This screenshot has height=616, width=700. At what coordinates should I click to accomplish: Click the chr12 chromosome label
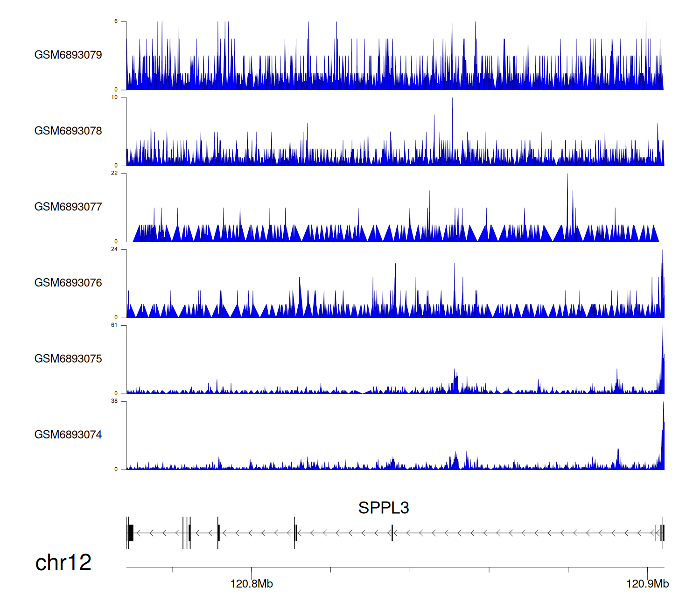[x=63, y=563]
